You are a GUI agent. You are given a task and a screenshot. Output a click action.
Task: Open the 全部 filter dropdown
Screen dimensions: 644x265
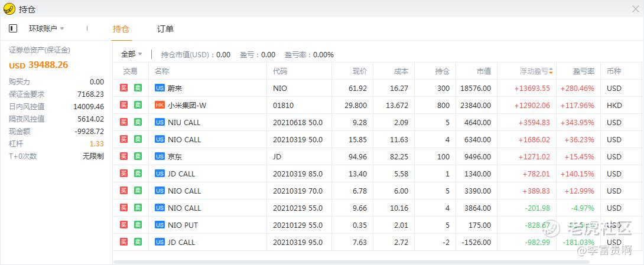(x=131, y=54)
